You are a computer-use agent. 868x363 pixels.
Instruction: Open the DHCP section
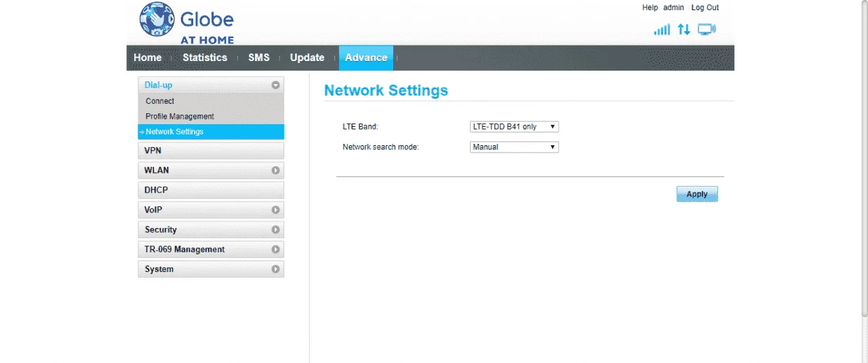[x=211, y=190]
